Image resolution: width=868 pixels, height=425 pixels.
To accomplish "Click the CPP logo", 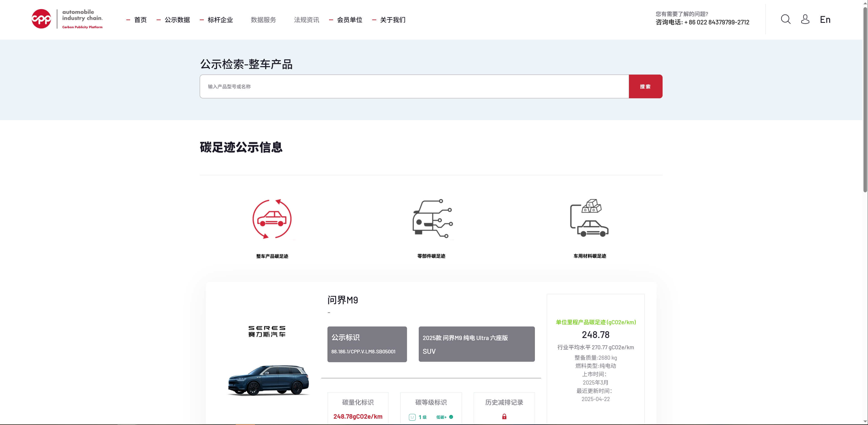I will click(x=41, y=19).
